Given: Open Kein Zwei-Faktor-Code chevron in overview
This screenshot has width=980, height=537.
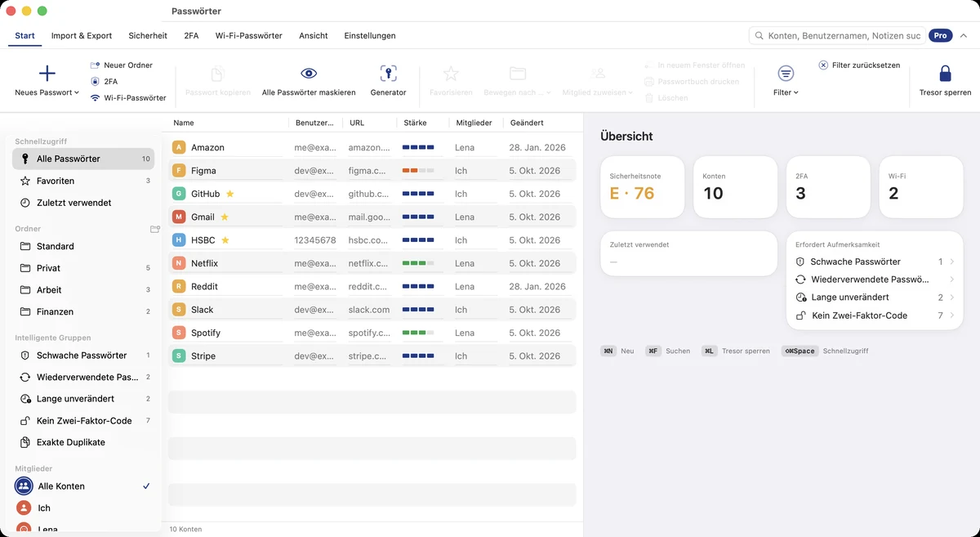Looking at the screenshot, I should [x=952, y=315].
